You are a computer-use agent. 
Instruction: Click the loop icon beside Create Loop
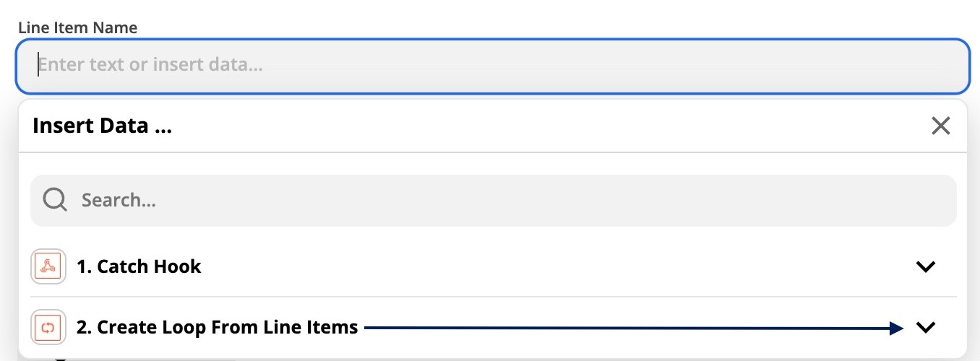click(x=49, y=327)
